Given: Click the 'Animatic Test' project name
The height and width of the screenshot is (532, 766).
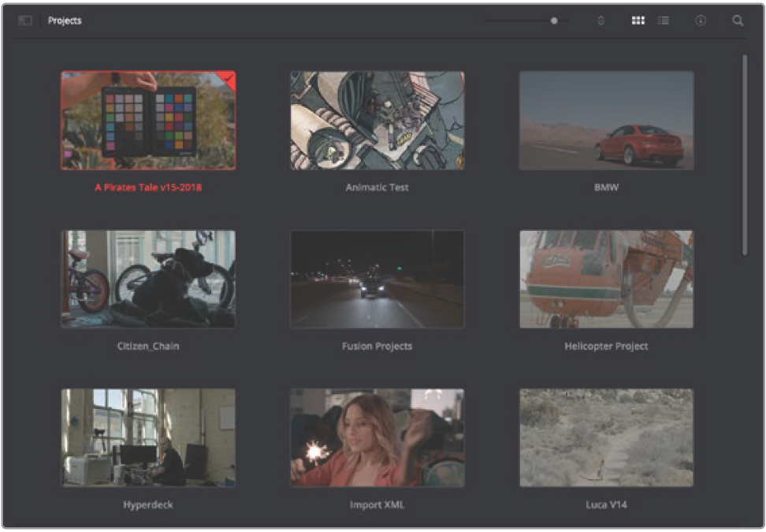Looking at the screenshot, I should [x=377, y=187].
